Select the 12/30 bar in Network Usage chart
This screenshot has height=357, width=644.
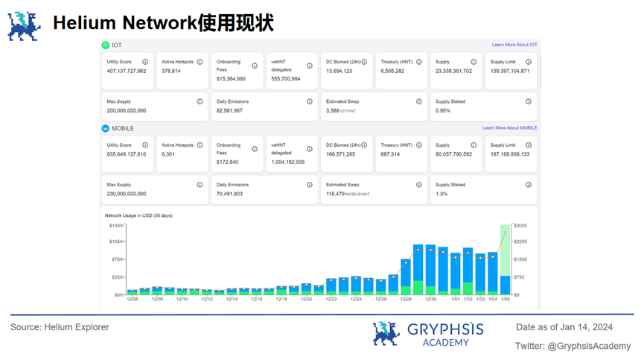pyautogui.click(x=431, y=270)
